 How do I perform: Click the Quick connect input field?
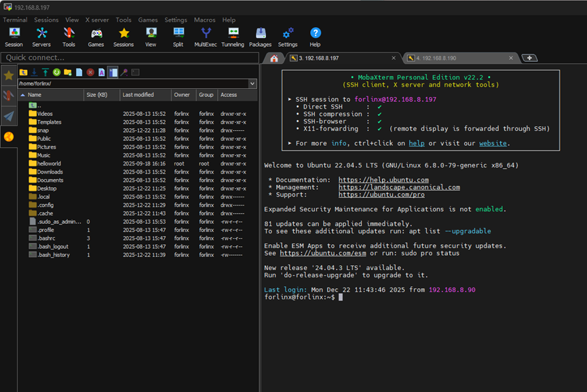pyautogui.click(x=129, y=58)
